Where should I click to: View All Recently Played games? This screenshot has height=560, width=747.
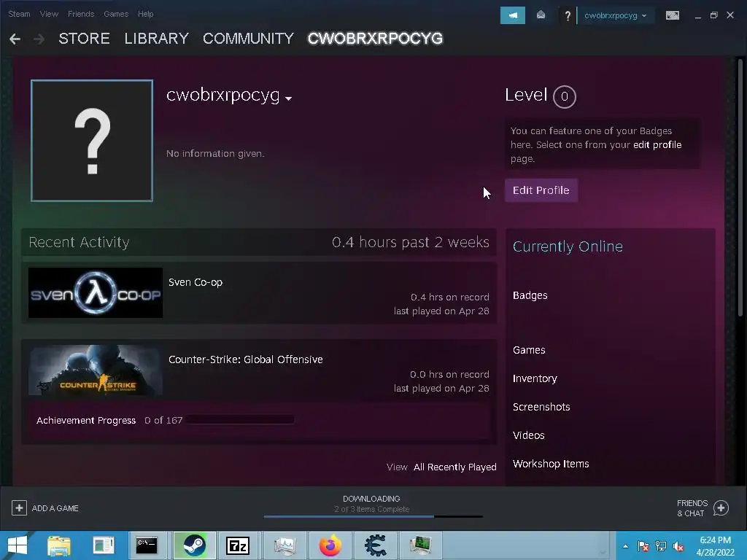click(454, 467)
